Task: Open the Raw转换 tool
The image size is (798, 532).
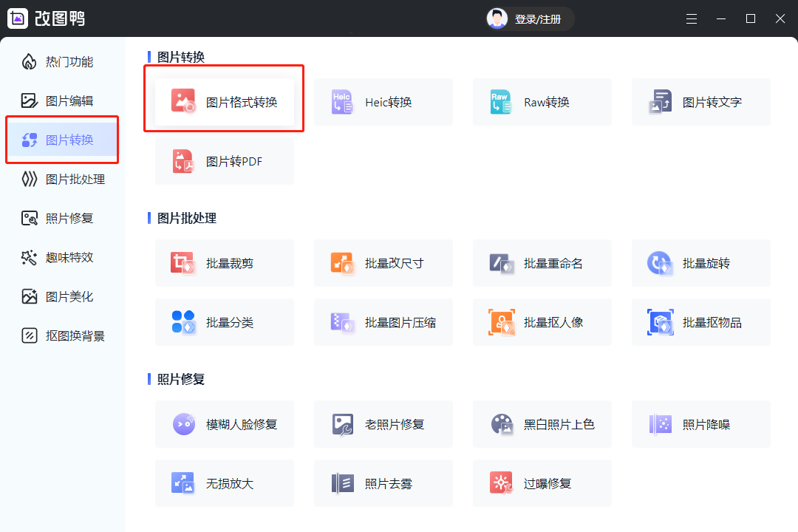Action: pyautogui.click(x=542, y=102)
